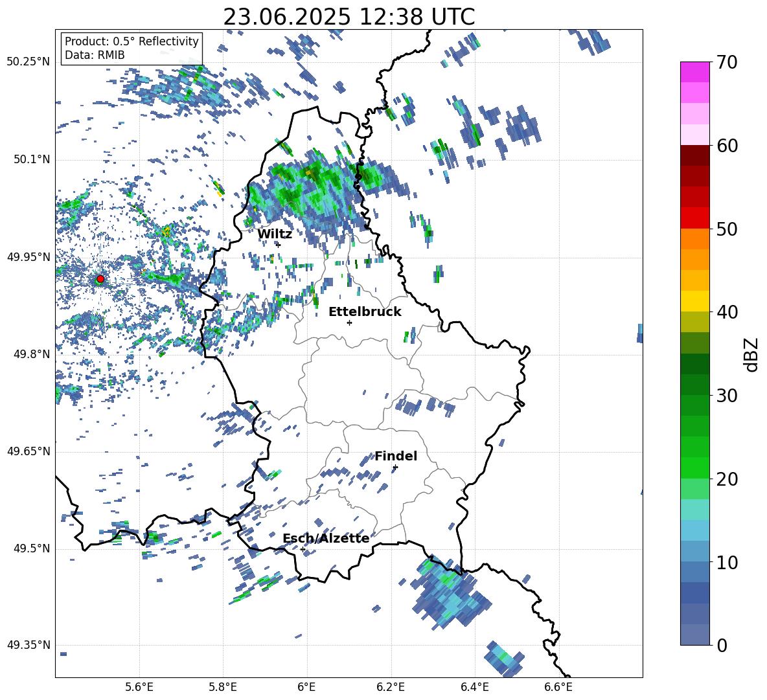Image resolution: width=767 pixels, height=700 pixels.
Task: Click the dark red colorbar segment below 60
Action: point(694,155)
